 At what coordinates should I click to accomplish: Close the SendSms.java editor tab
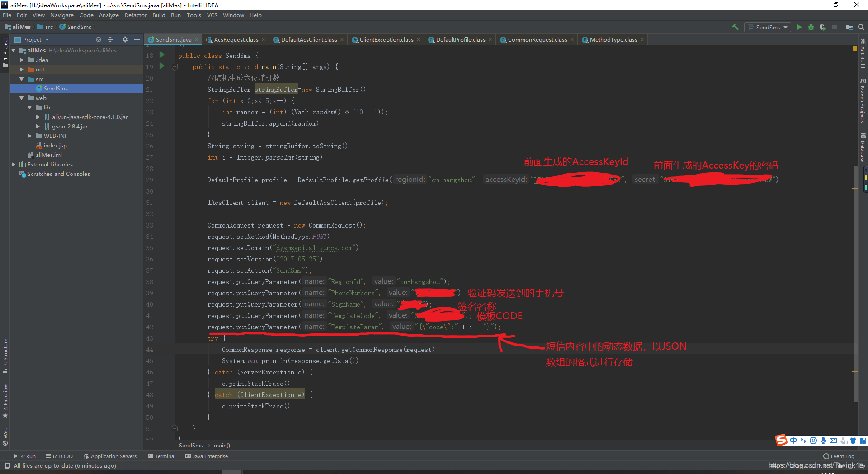[197, 40]
